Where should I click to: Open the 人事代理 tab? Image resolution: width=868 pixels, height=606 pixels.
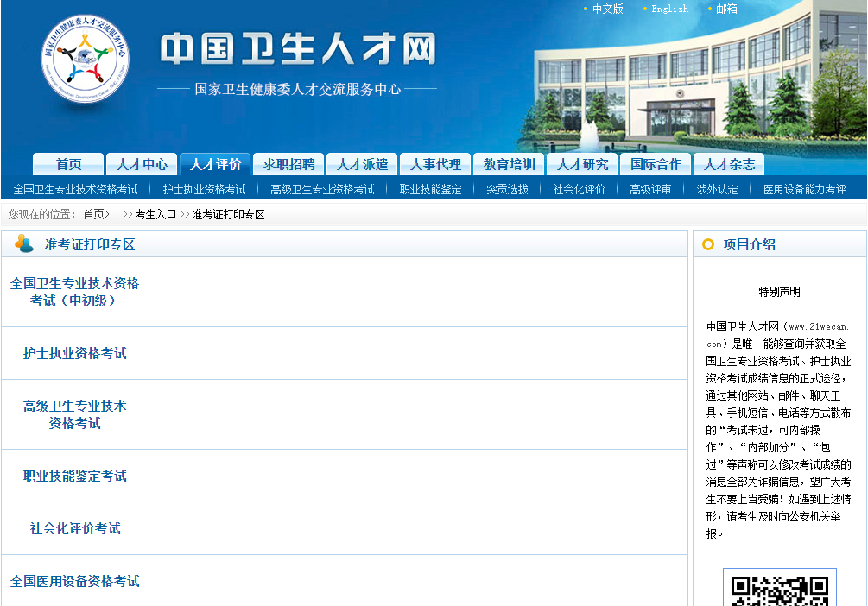435,164
